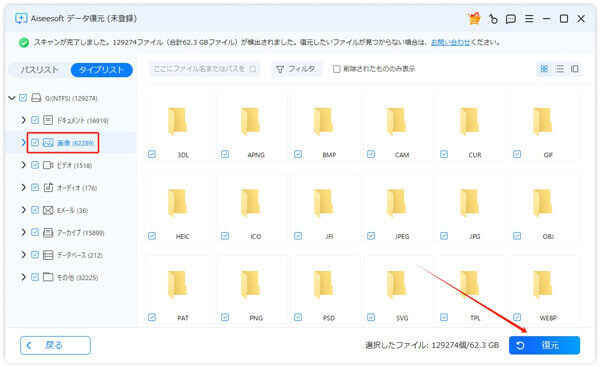Open the GIF folder
The image size is (600, 367).
tap(543, 122)
